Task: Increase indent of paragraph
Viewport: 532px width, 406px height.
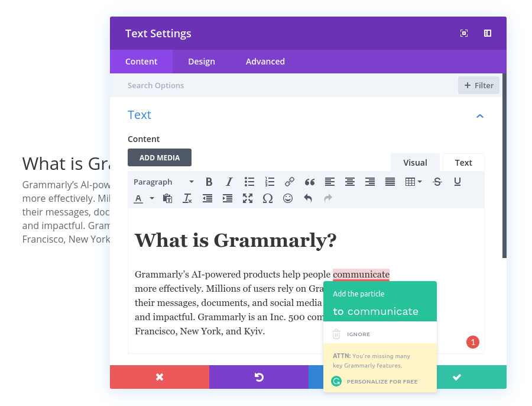Action: click(x=228, y=198)
